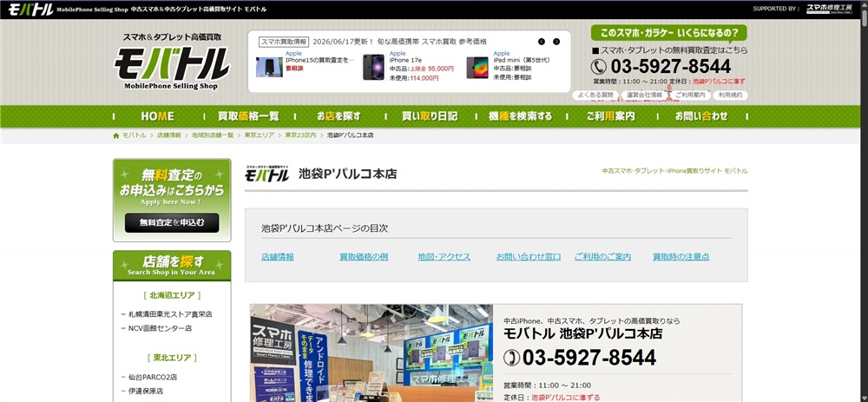Open the 東京23区内 breadcrumb link
868x402 pixels.
coord(300,135)
